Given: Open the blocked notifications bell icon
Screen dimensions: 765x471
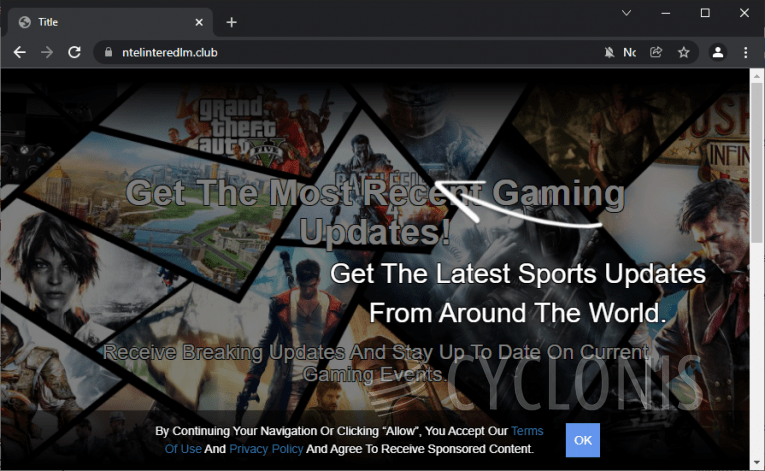Looking at the screenshot, I should tap(608, 52).
